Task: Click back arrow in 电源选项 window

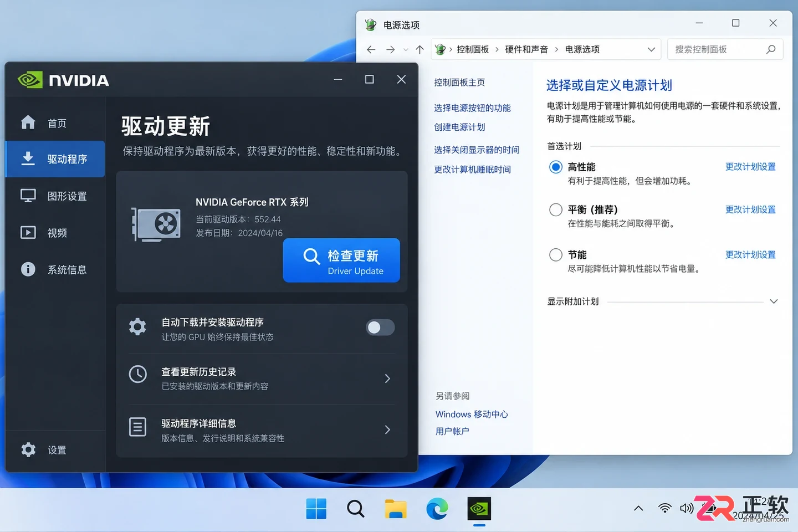Action: (371, 49)
